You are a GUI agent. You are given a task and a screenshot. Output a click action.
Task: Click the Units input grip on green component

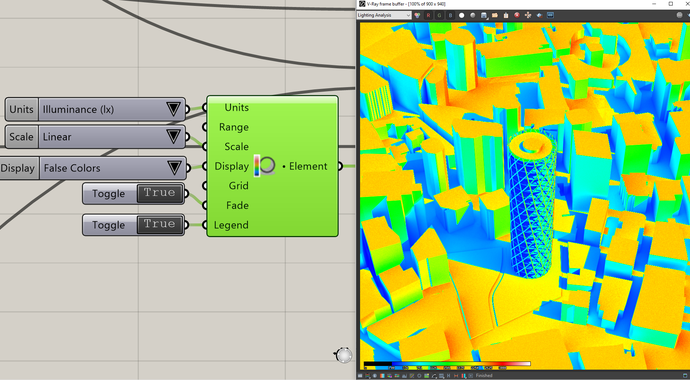205,107
